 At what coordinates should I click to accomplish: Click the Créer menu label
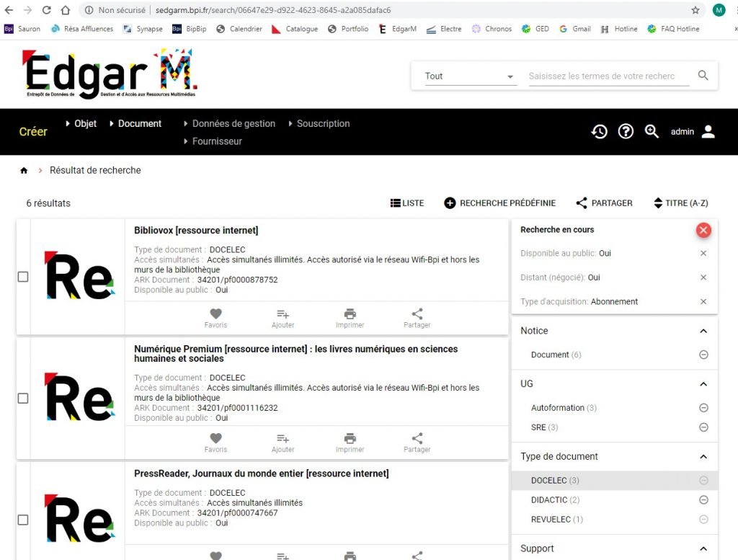(33, 132)
